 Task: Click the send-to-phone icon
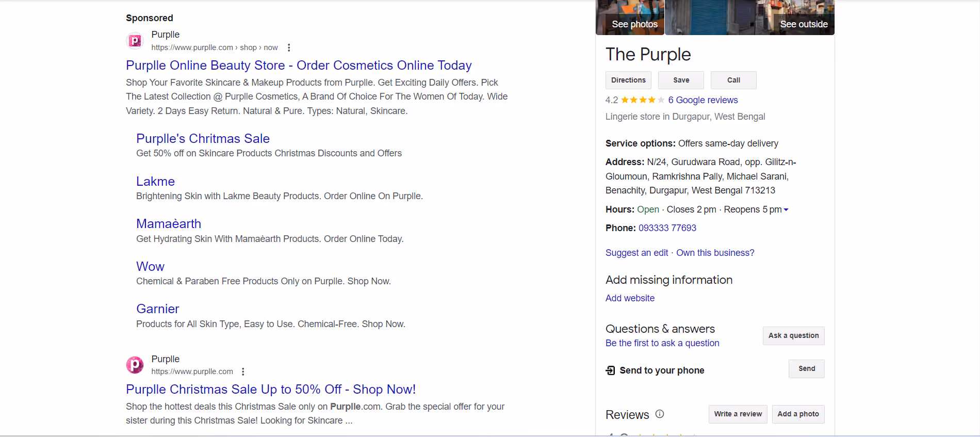coord(610,370)
